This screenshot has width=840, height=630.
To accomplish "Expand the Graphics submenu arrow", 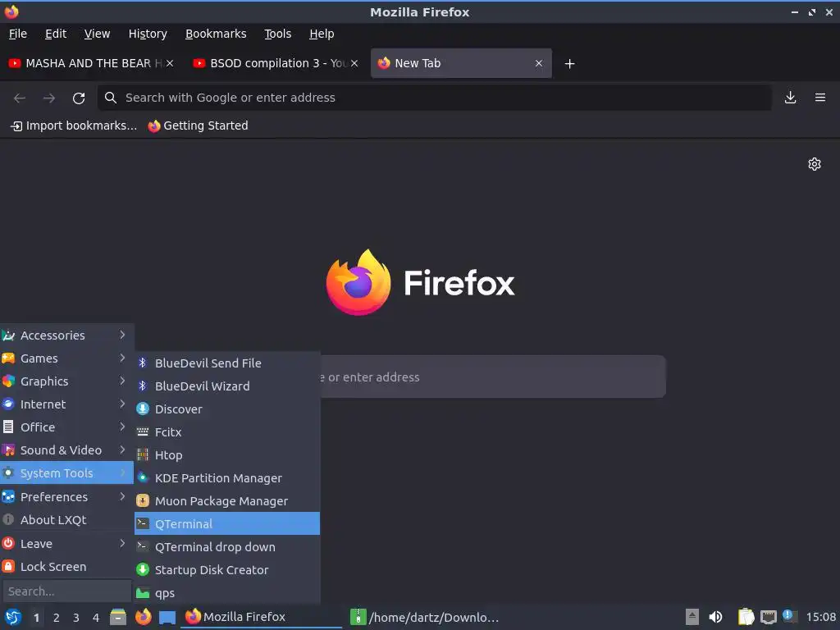I will tap(122, 381).
